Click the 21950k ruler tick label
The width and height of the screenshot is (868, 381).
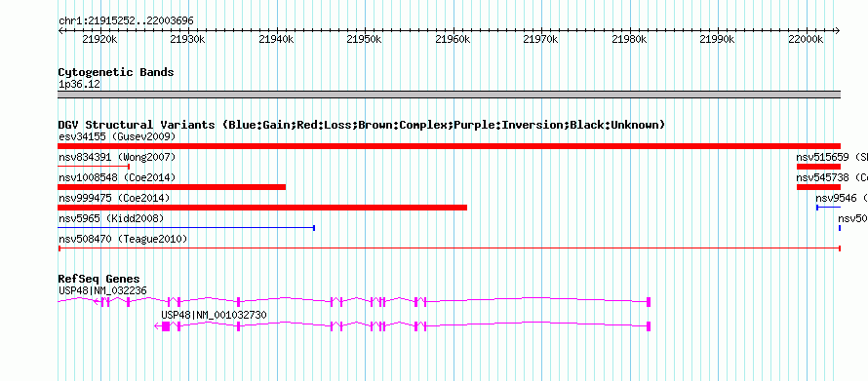364,40
